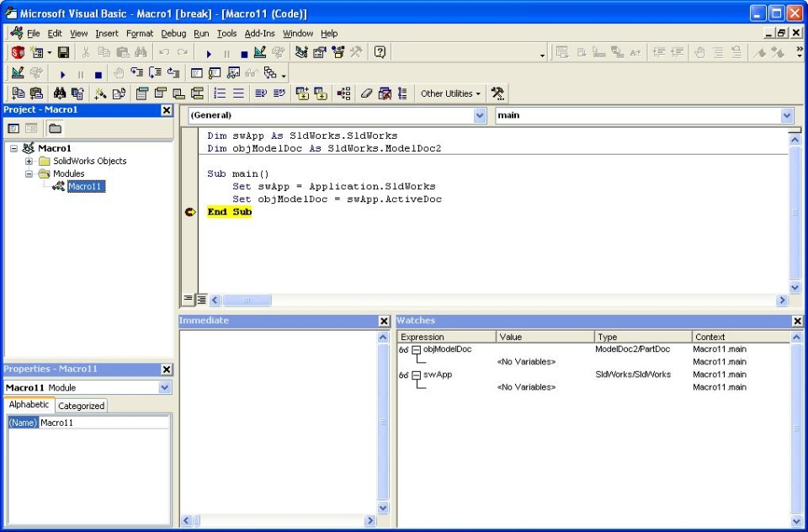The height and width of the screenshot is (532, 808).
Task: Collapse the objModelDoc watch entry
Action: [x=416, y=349]
